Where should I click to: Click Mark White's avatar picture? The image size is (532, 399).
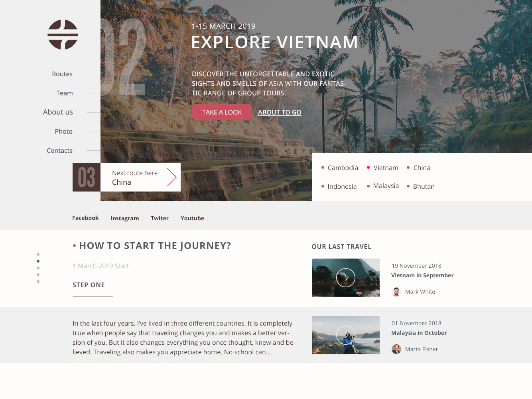coord(396,292)
